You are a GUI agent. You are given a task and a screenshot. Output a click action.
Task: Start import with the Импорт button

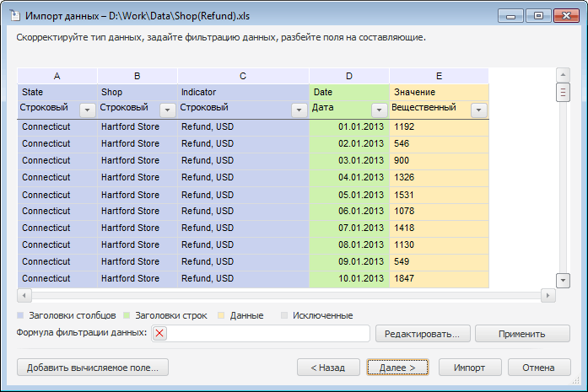pyautogui.click(x=470, y=368)
